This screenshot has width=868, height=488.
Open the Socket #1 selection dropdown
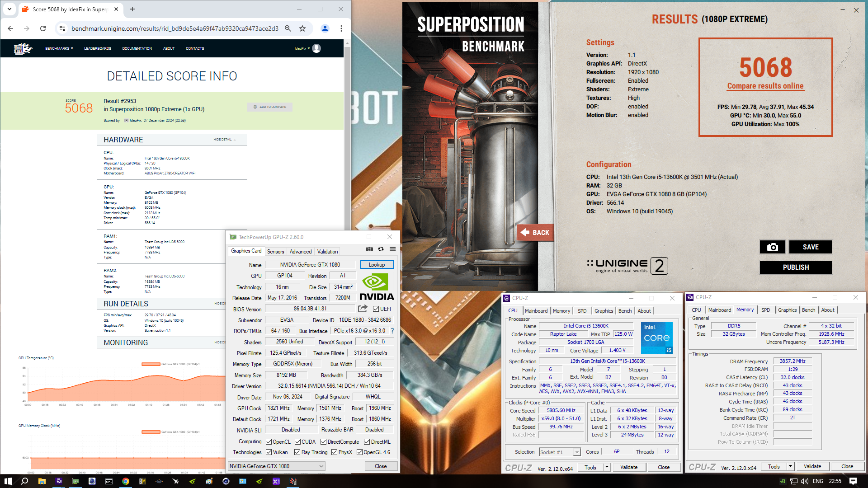pyautogui.click(x=560, y=452)
